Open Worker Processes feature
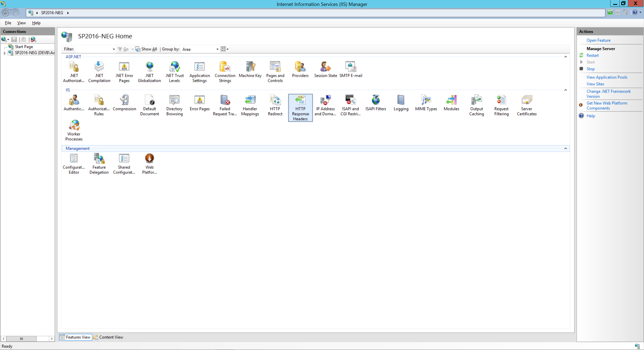This screenshot has height=350, width=644. point(74,130)
